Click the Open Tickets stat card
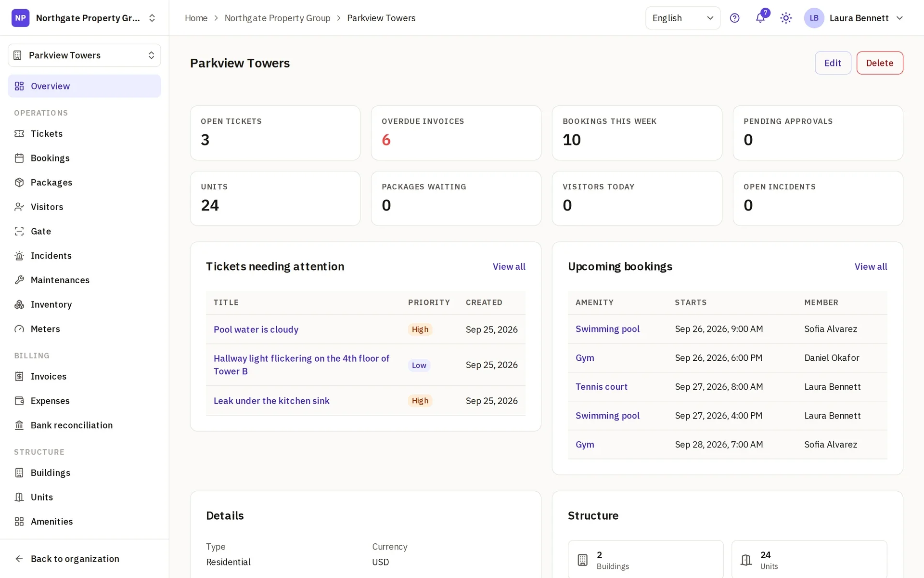 coord(275,133)
